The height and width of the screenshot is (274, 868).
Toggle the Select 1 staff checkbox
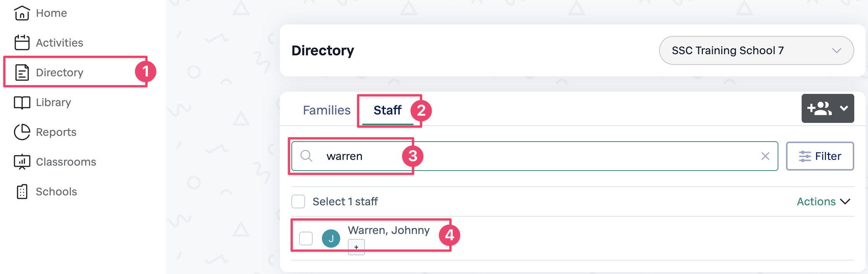pos(298,201)
